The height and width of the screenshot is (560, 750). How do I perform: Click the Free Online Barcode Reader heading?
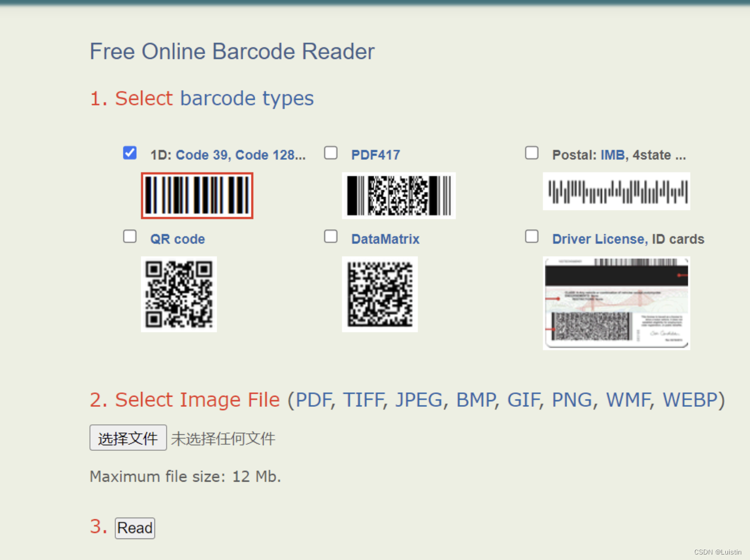click(232, 51)
